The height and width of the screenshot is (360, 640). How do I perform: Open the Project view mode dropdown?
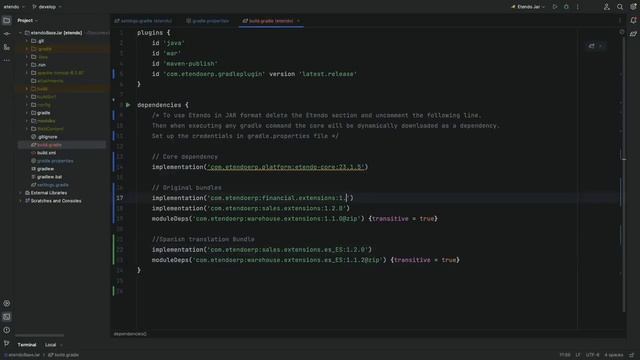tap(27, 20)
